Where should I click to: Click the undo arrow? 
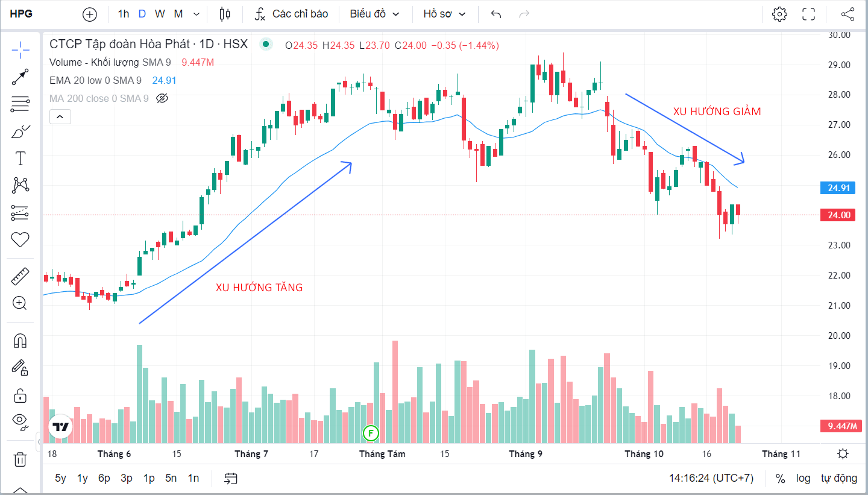tap(496, 14)
